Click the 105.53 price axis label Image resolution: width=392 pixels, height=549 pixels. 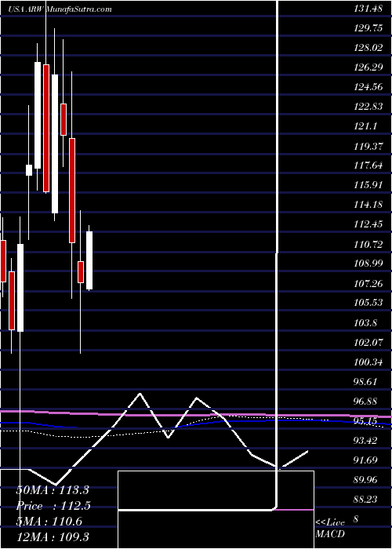pos(368,303)
